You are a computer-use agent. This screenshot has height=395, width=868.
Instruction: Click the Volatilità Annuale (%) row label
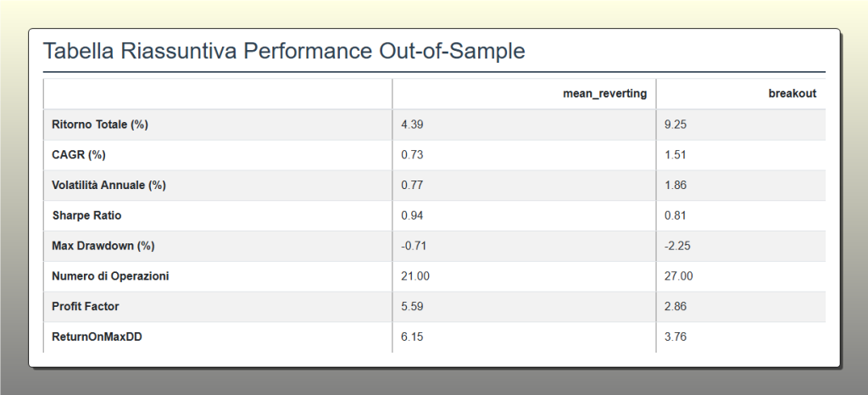108,186
